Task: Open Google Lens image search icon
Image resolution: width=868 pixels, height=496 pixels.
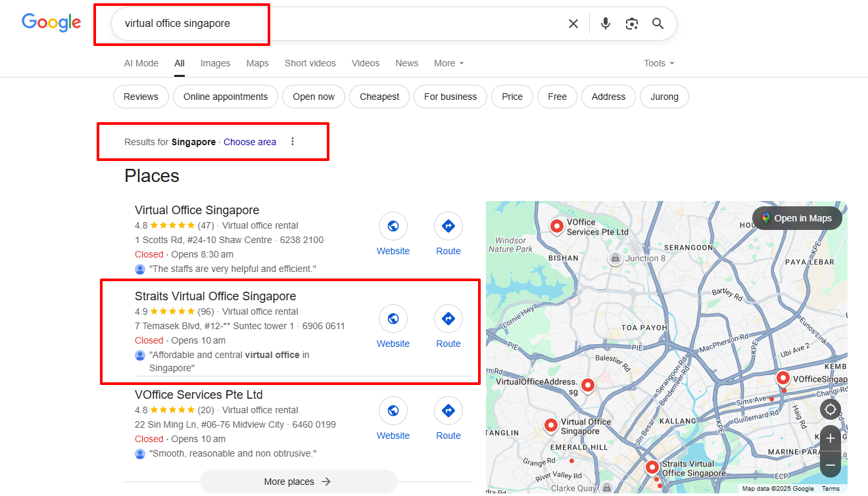Action: coord(632,24)
